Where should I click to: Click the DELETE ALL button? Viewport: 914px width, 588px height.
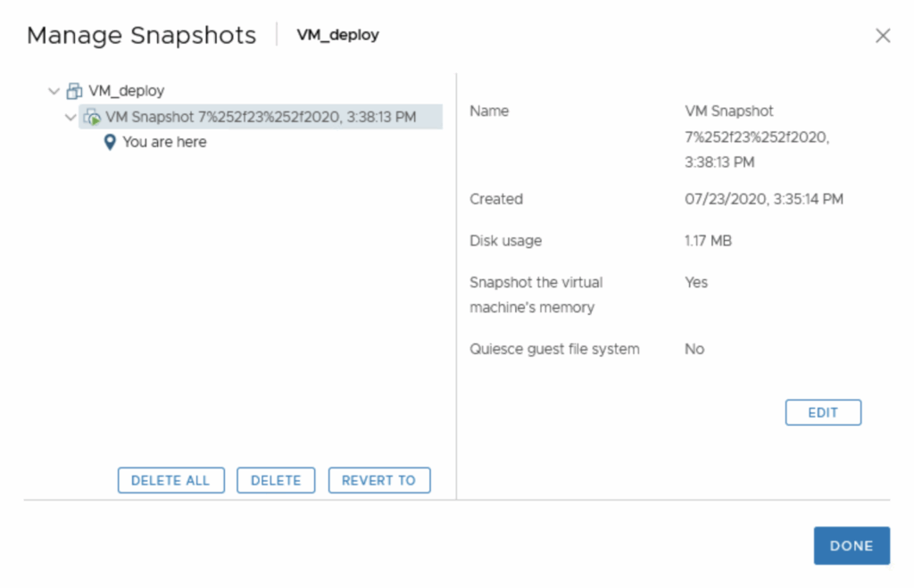pos(170,480)
